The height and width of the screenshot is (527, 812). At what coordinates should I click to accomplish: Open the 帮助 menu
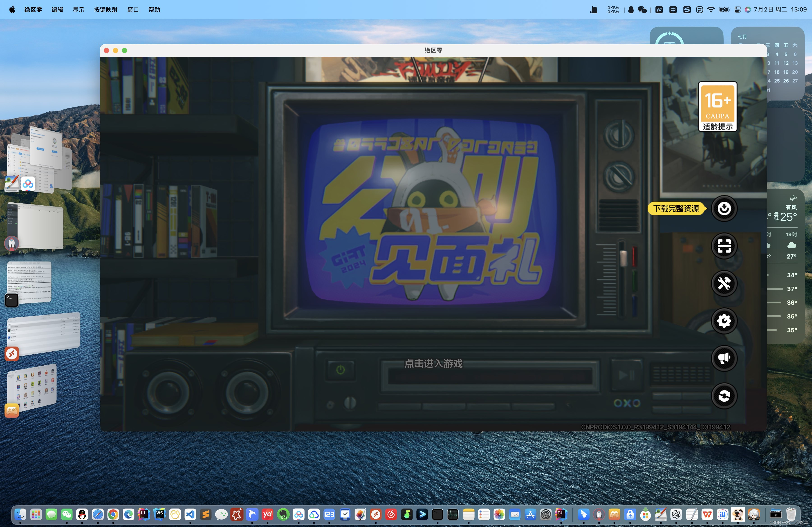(x=154, y=9)
